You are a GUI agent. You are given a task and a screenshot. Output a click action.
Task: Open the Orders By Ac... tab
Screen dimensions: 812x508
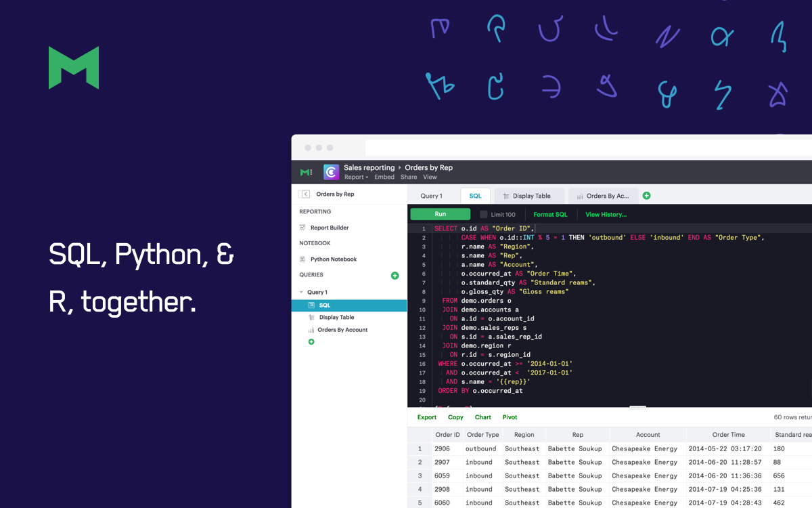click(x=604, y=196)
